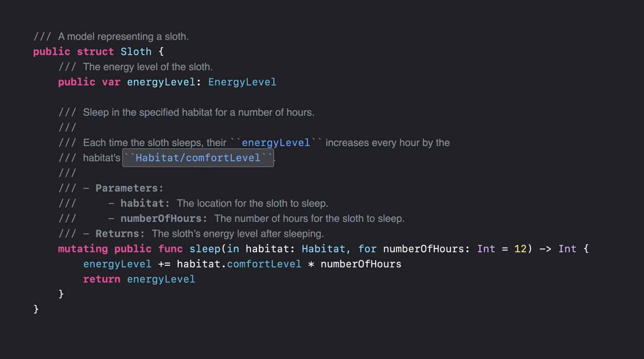The width and height of the screenshot is (644, 359).
Task: Click the Sloth struct name
Action: tap(136, 52)
